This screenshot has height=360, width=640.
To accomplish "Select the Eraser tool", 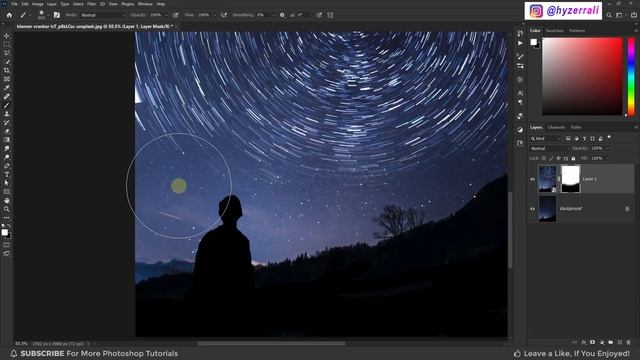I will click(7, 131).
